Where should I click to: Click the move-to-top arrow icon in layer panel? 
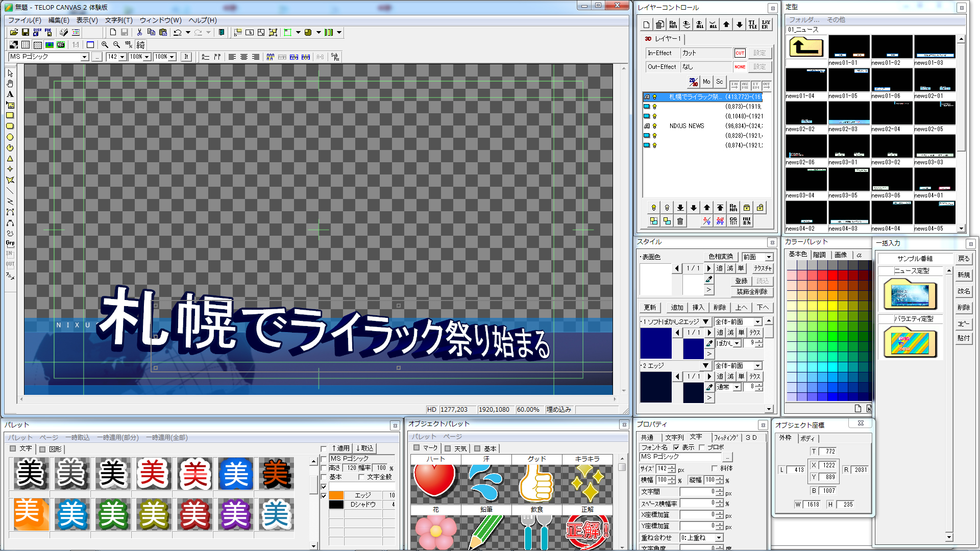pyautogui.click(x=720, y=208)
